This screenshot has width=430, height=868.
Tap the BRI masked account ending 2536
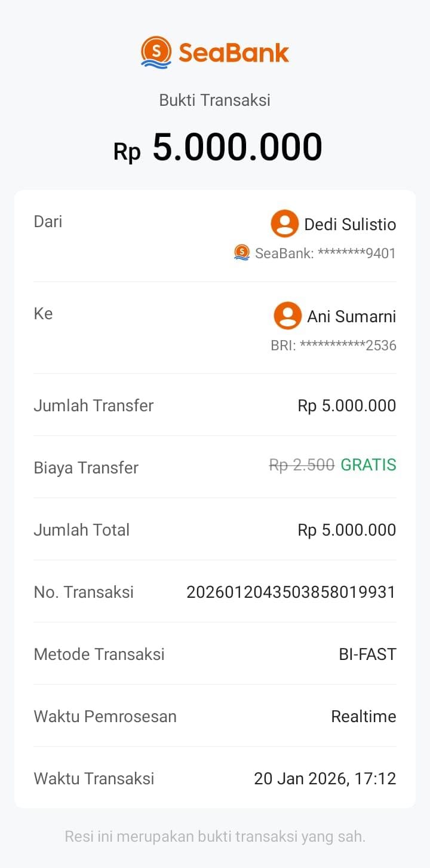pyautogui.click(x=333, y=346)
